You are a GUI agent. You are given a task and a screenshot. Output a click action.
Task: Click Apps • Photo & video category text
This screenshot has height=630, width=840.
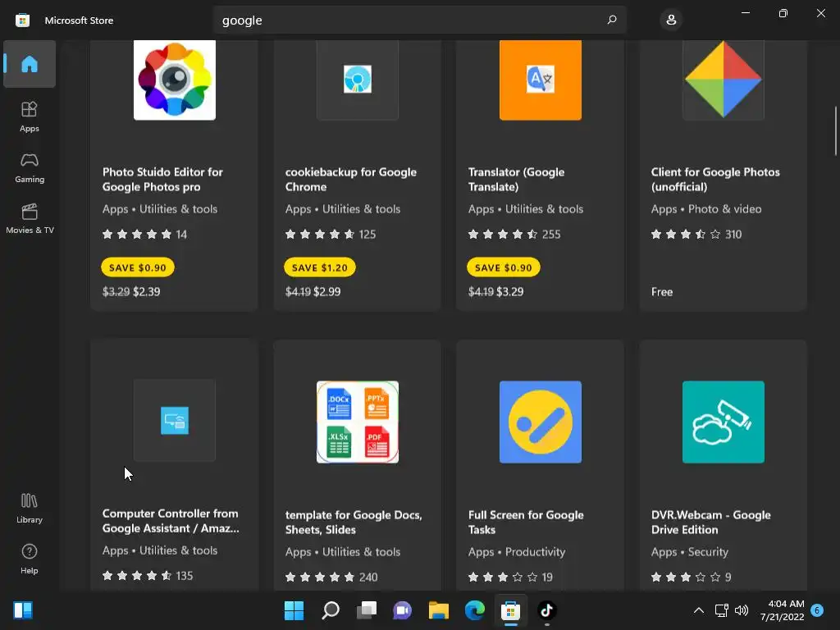click(706, 209)
